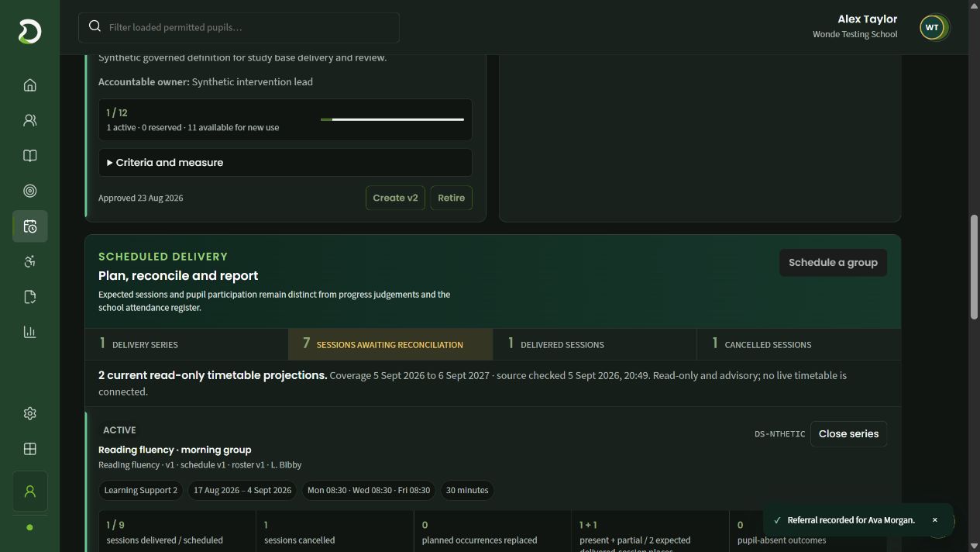
Task: Open the accessibility figure sidebar icon
Action: tap(29, 261)
